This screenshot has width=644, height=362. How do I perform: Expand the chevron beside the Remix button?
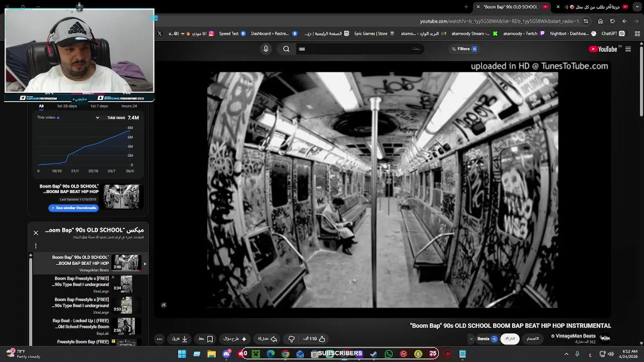[471, 339]
